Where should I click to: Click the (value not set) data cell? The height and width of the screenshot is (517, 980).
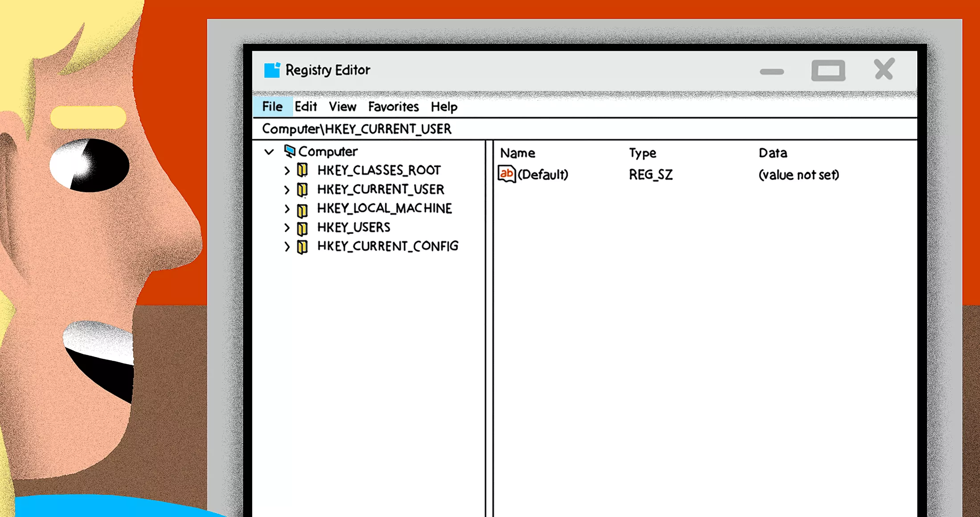tap(799, 175)
